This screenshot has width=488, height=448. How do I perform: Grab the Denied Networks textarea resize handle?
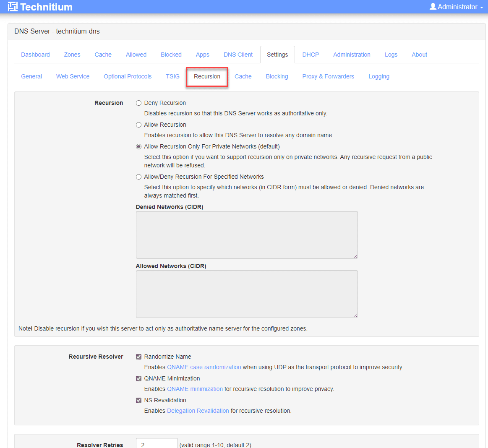[355, 256]
